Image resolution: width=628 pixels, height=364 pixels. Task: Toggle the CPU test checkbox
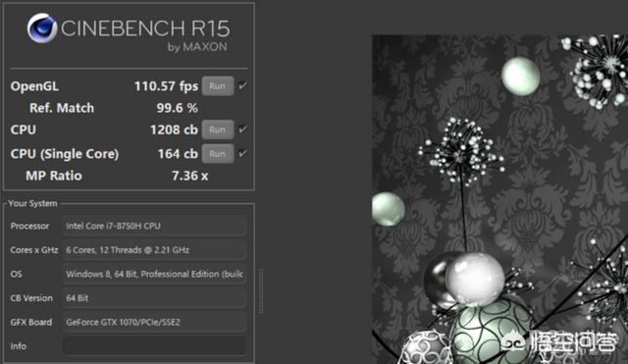(242, 130)
